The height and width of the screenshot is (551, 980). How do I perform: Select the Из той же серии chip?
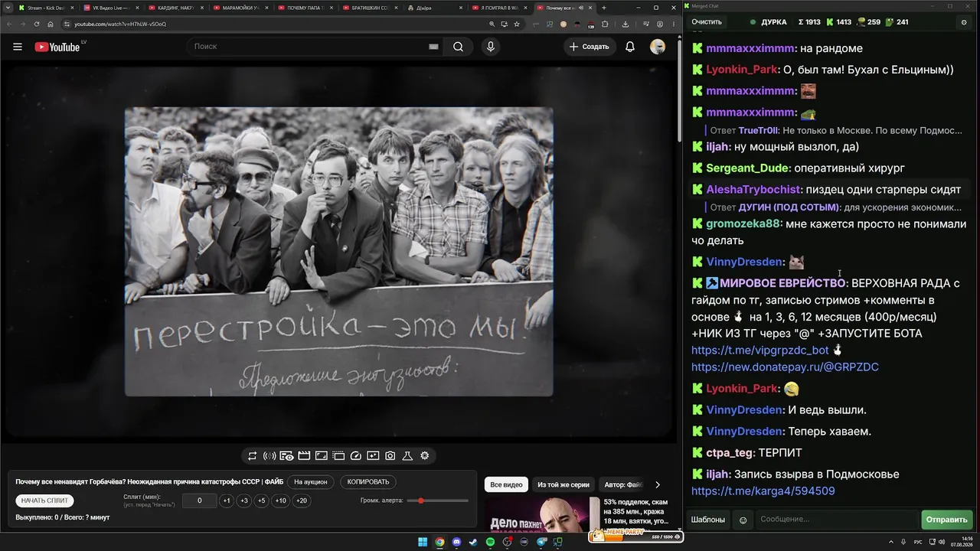pos(563,484)
